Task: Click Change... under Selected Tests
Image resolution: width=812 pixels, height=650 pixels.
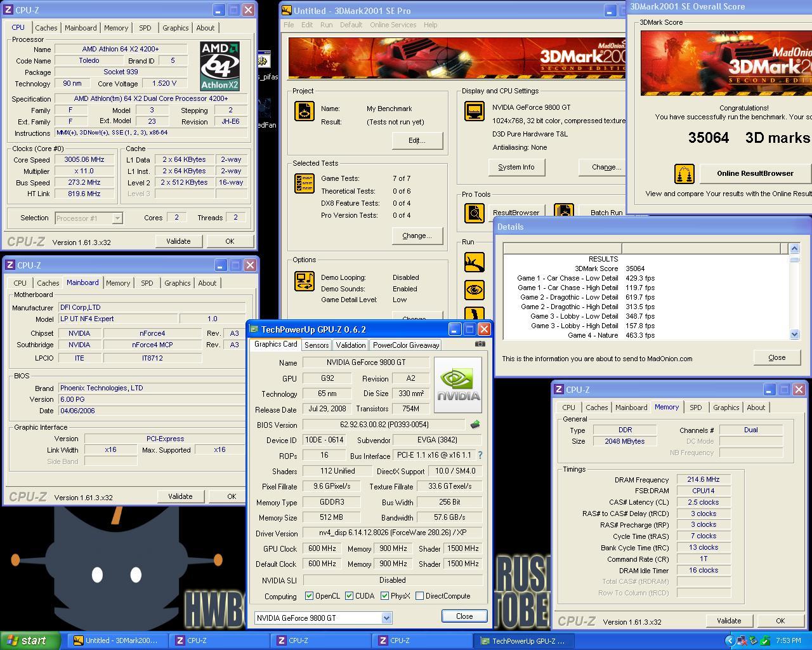Action: [x=417, y=235]
